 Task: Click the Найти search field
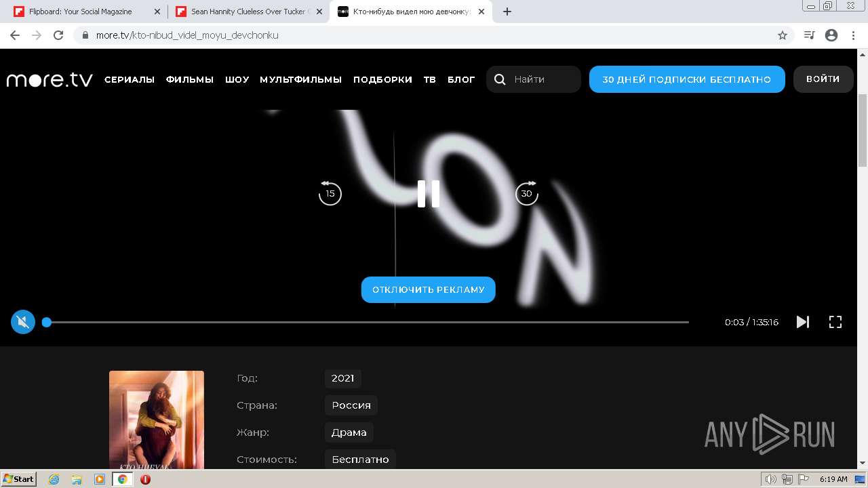(x=534, y=79)
